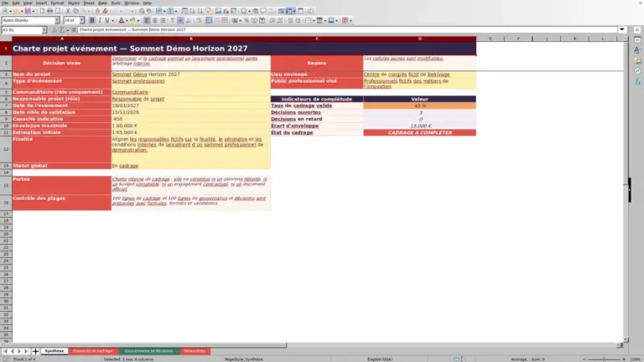Click the Insert Chart icon
This screenshot has width=644, height=362.
click(x=226, y=11)
